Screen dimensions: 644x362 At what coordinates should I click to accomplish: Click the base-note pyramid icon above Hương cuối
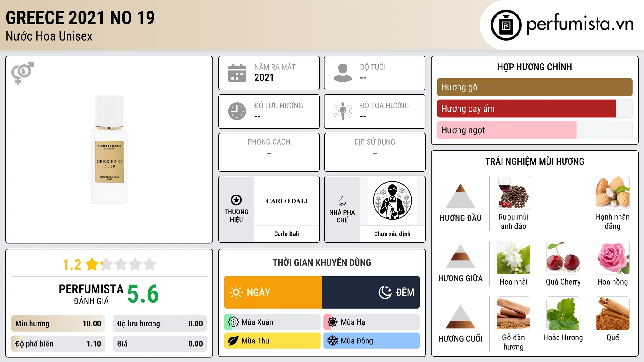point(460,316)
